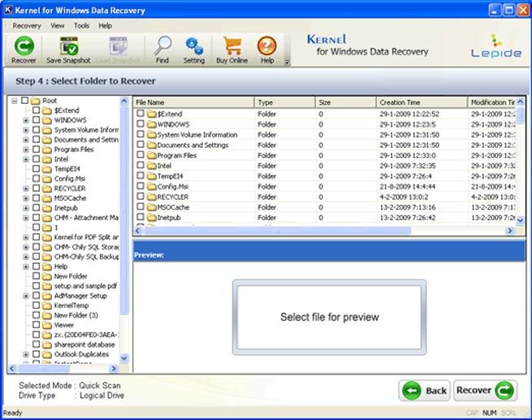
Task: Click the Lepide logo
Action: point(496,45)
